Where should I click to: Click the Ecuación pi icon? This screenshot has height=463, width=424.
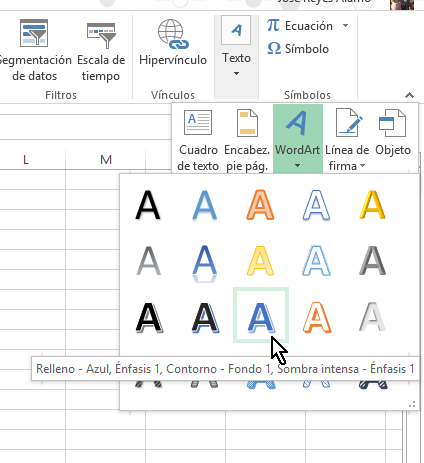[273, 25]
